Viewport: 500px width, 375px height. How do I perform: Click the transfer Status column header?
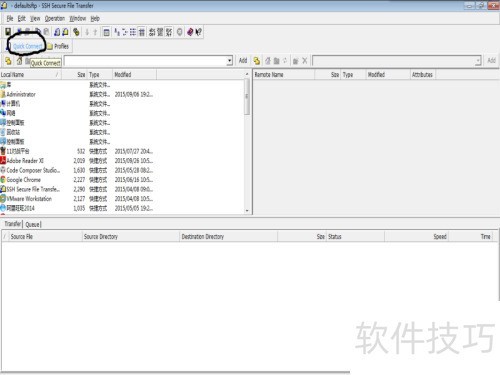(355, 237)
